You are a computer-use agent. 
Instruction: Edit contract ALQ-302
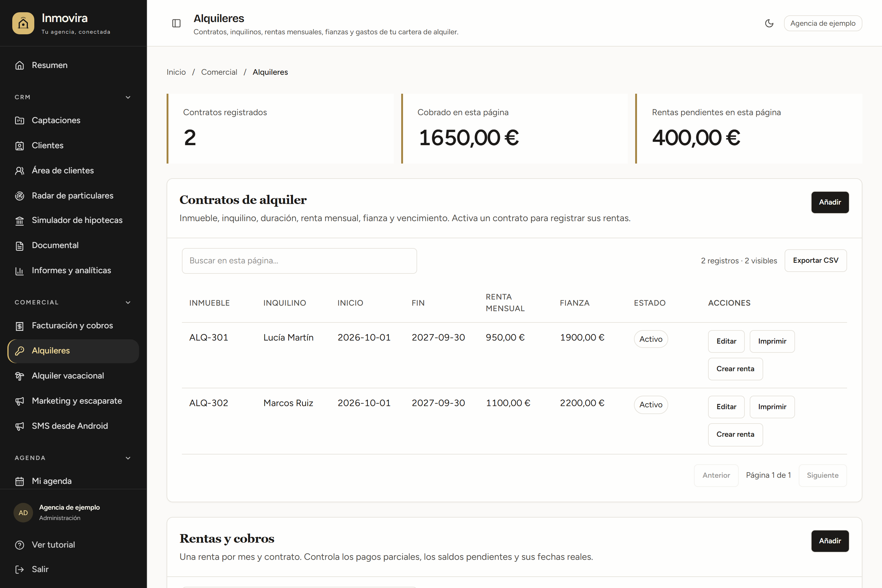tap(726, 407)
